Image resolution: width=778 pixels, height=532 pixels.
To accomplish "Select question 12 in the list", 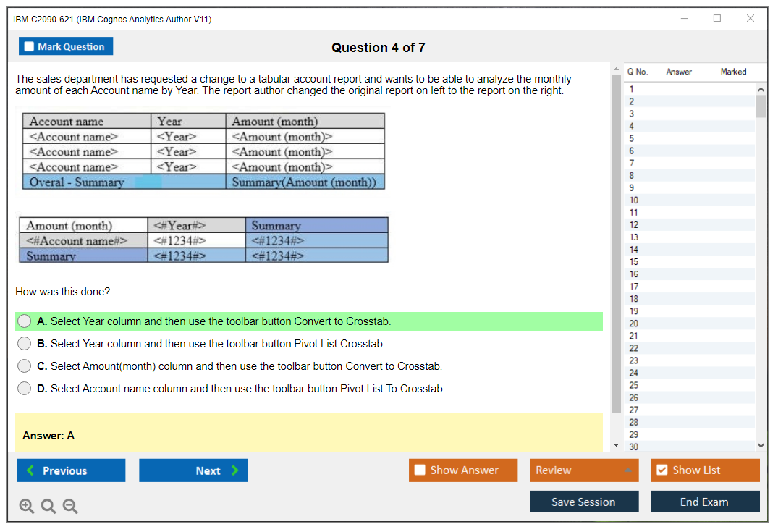I will point(634,225).
